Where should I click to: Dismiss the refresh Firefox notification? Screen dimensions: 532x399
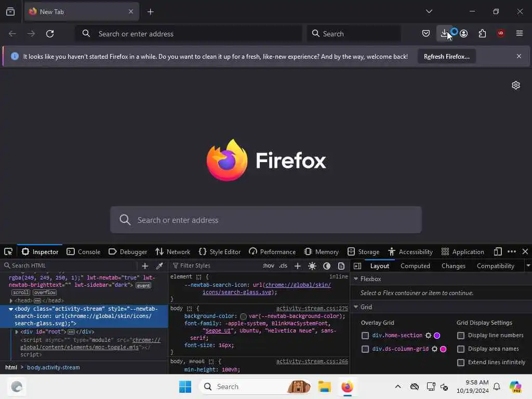[519, 56]
